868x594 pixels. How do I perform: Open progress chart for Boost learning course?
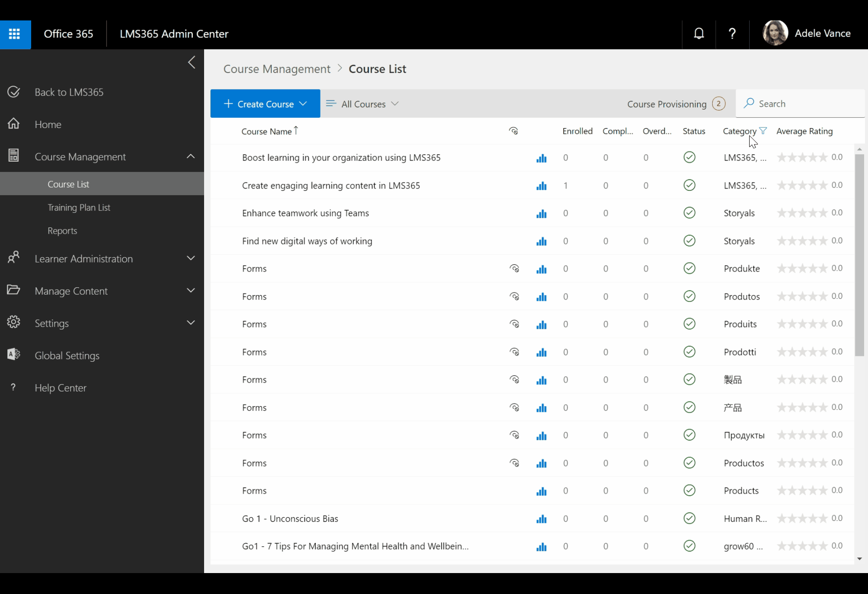click(542, 158)
